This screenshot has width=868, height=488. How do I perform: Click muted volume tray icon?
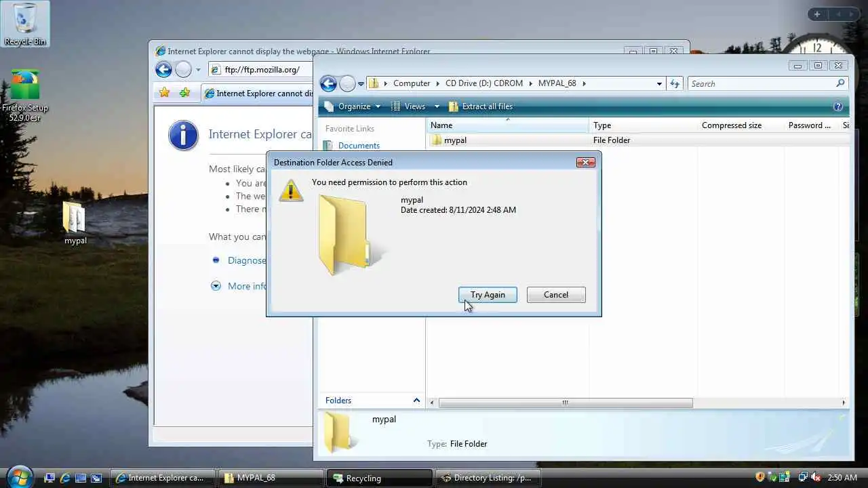815,477
